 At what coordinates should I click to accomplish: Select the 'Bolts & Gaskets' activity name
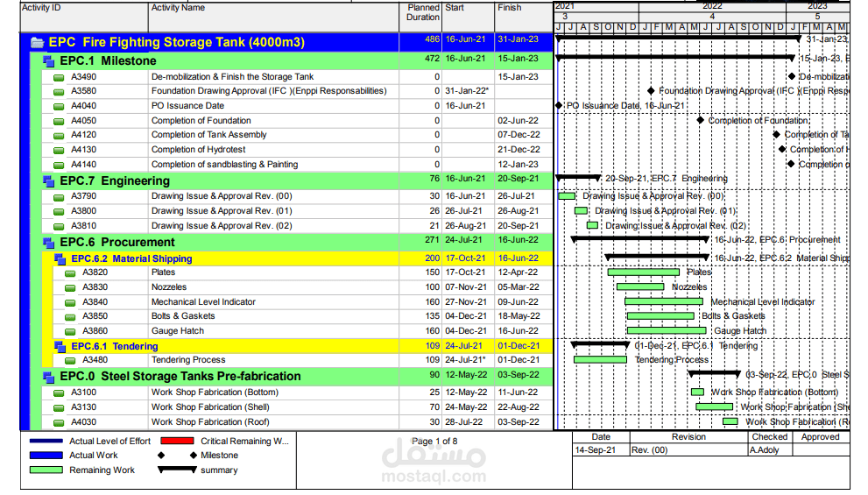click(x=183, y=316)
